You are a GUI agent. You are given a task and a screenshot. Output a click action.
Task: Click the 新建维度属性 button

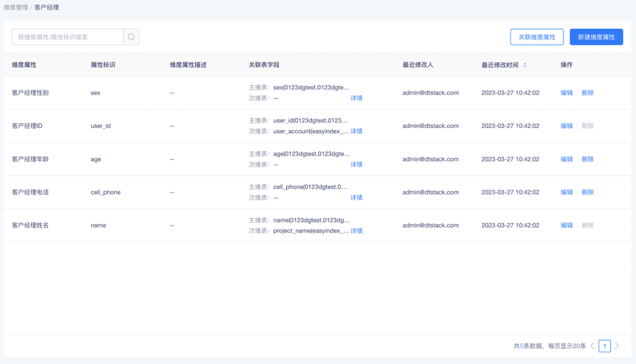[596, 37]
